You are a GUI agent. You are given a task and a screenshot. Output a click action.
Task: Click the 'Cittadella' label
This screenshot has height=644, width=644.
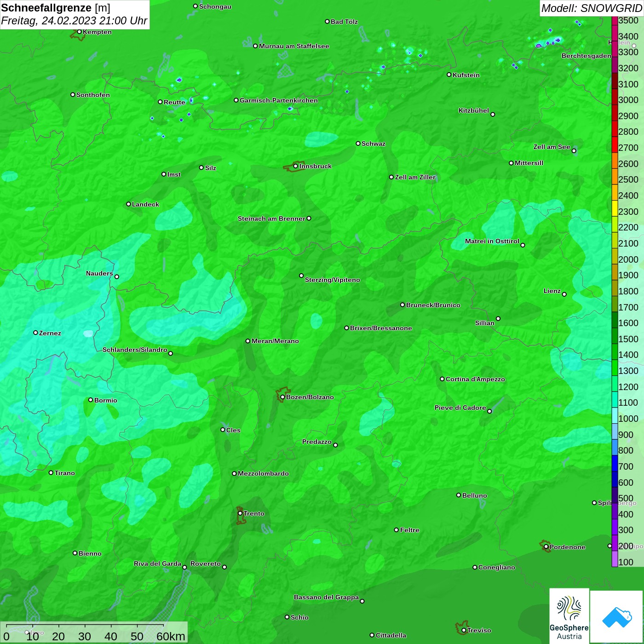tap(391, 635)
